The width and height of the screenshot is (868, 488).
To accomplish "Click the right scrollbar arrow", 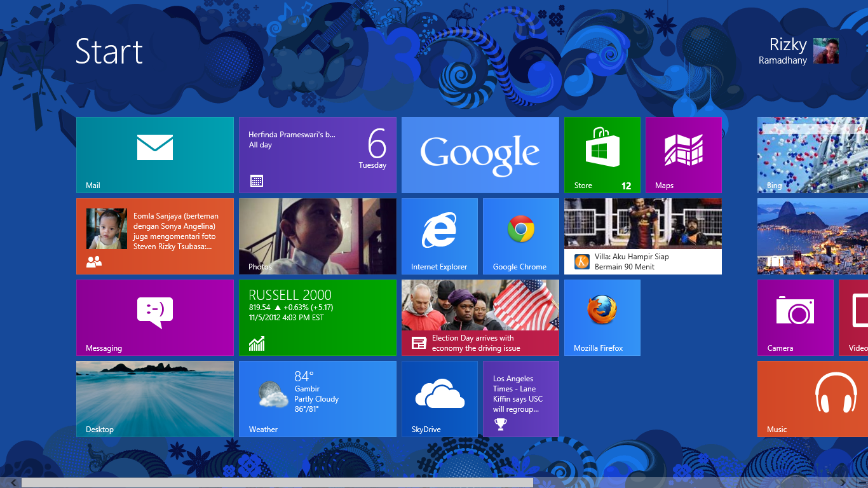I will tap(843, 483).
